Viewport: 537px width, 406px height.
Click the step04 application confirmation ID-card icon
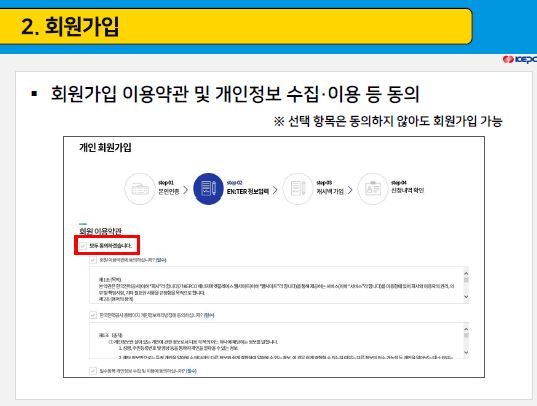pos(373,189)
